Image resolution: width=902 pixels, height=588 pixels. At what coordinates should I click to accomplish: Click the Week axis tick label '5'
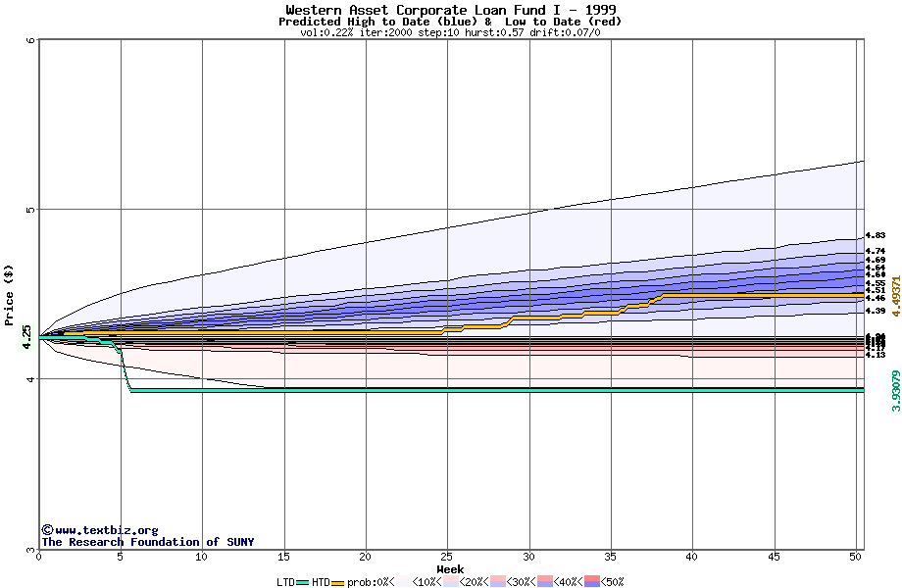point(120,557)
